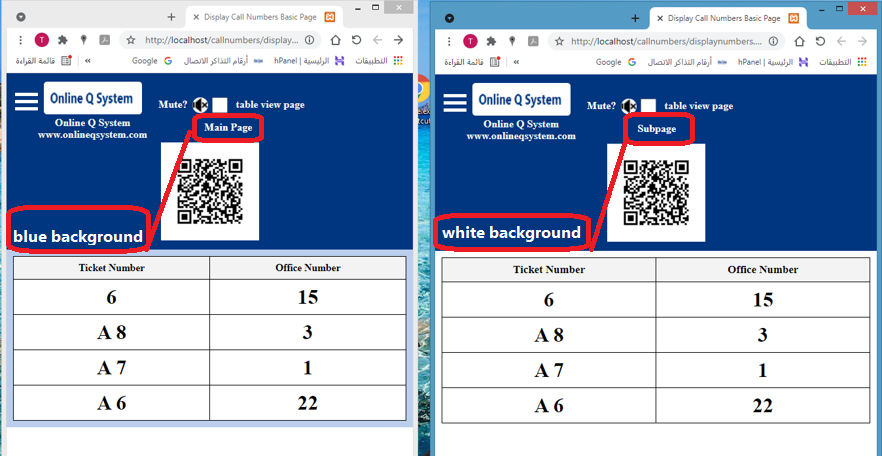Screen dimensions: 882x456
Task: Click the Subpage link
Action: (657, 129)
